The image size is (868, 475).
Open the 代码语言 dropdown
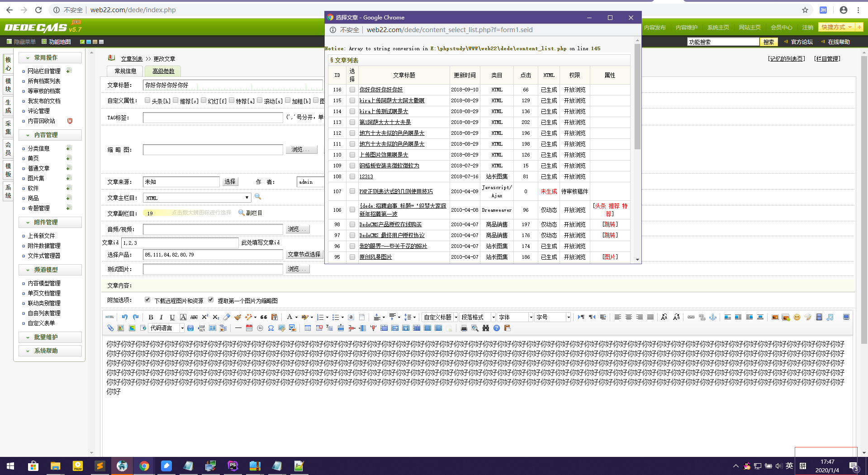click(166, 328)
